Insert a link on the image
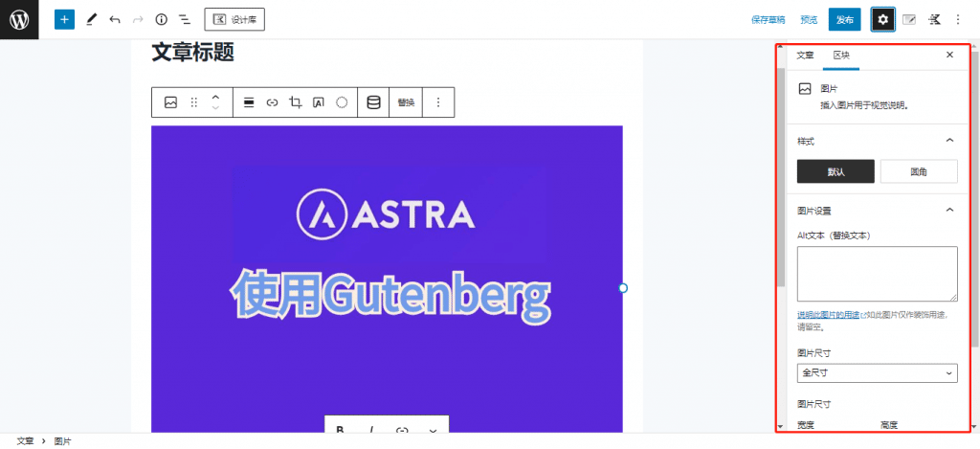This screenshot has height=449, width=980. coord(272,102)
